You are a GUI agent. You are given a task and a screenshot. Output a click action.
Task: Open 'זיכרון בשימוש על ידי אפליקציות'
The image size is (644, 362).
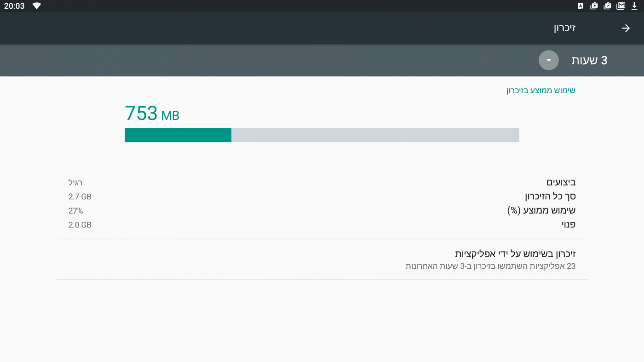point(515,254)
